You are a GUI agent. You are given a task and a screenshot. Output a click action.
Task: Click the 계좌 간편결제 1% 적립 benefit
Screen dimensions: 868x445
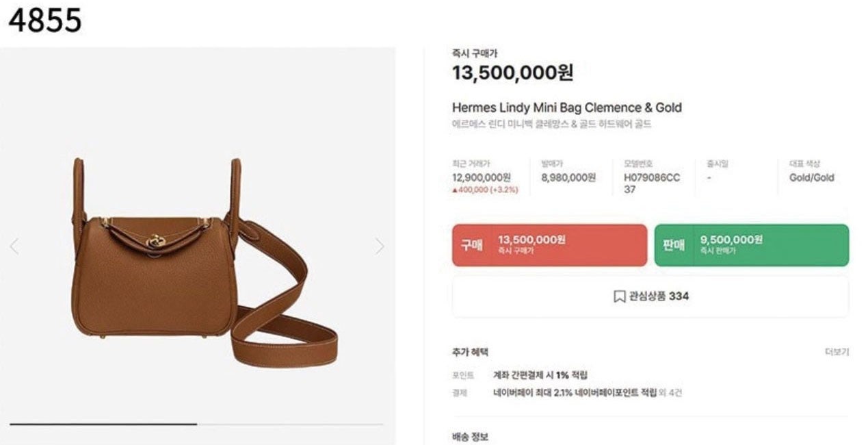(540, 375)
